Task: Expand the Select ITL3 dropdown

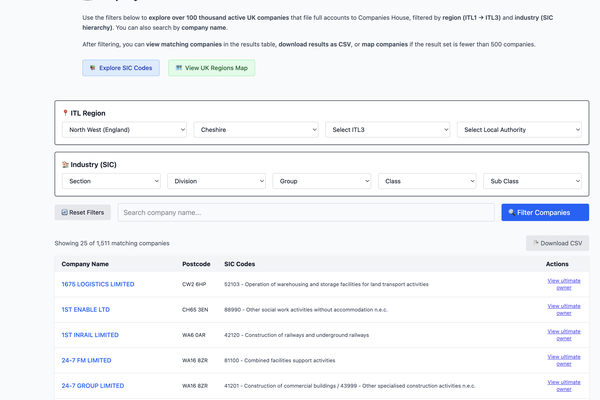Action: (387, 129)
